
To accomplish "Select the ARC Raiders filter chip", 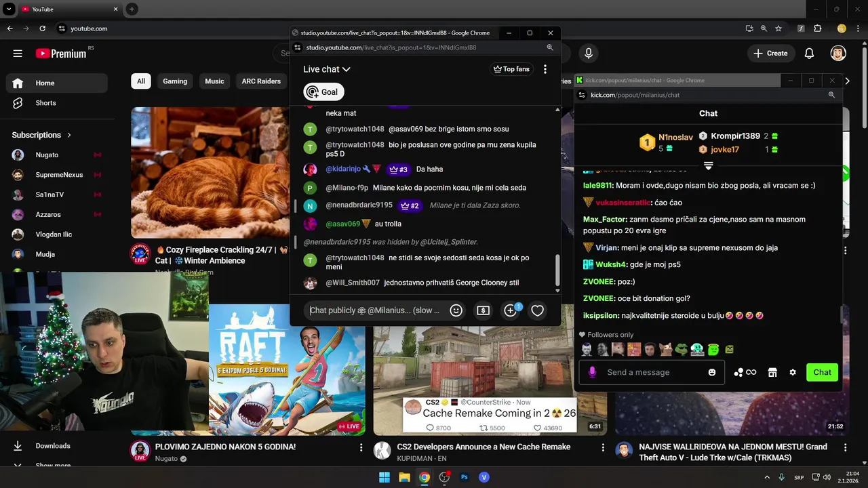I will (x=261, y=81).
